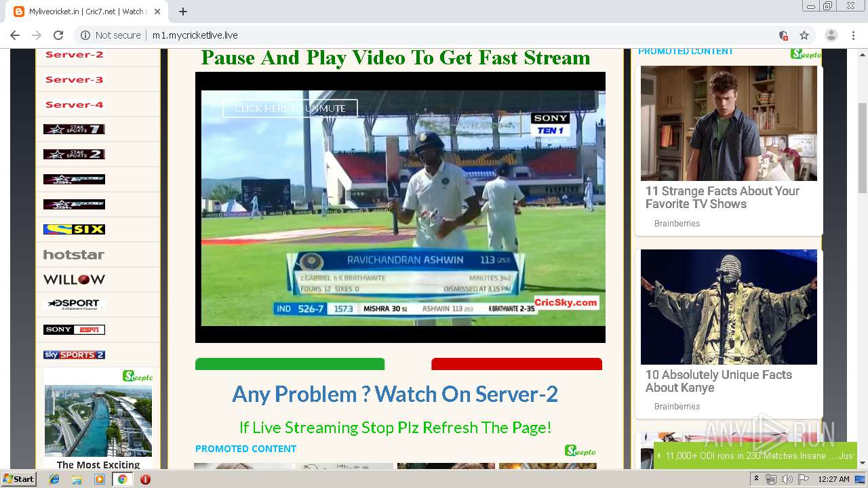
Task: Click the Speepto logo in right promoted panel
Action: [x=806, y=54]
